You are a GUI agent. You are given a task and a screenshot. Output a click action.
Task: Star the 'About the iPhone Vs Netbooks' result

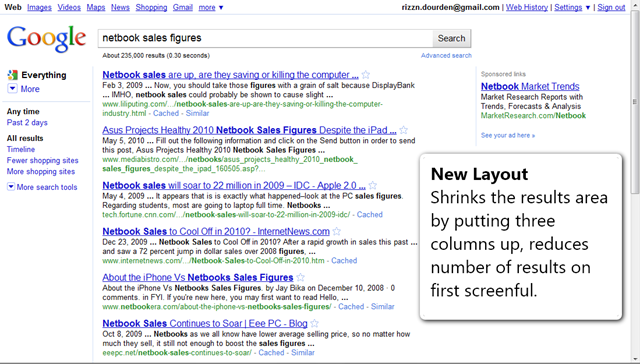pyautogui.click(x=300, y=277)
